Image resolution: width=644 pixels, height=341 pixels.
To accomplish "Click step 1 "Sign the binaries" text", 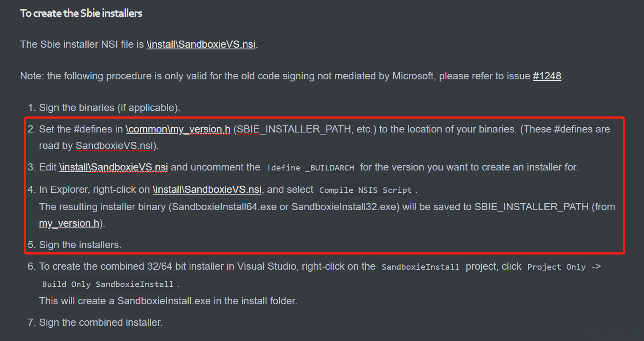I will (109, 108).
